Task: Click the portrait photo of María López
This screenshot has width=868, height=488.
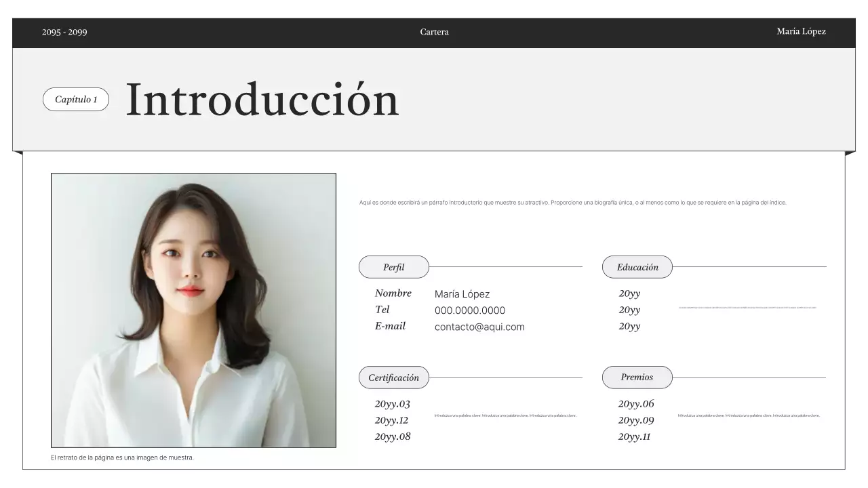Action: coord(193,310)
